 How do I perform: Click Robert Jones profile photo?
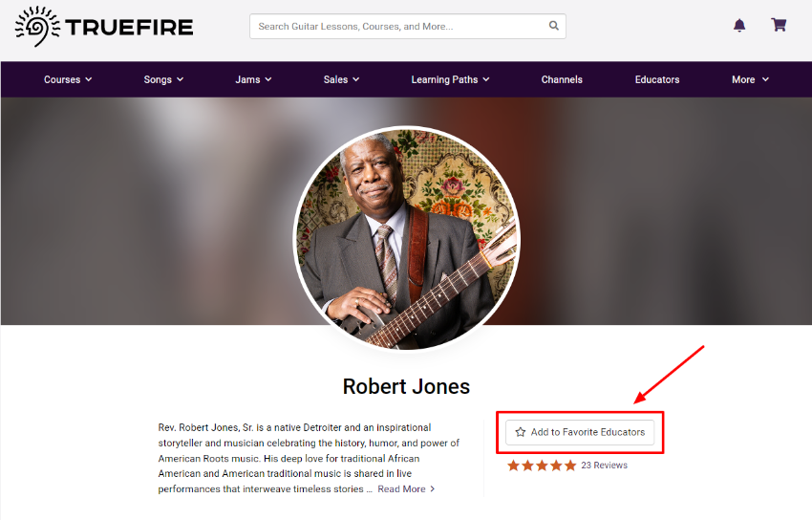click(x=407, y=238)
